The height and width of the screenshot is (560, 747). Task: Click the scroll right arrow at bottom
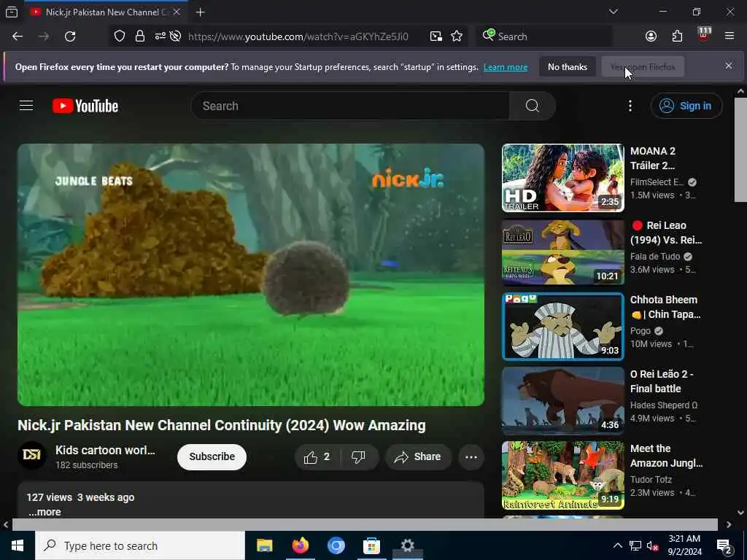[x=729, y=524]
